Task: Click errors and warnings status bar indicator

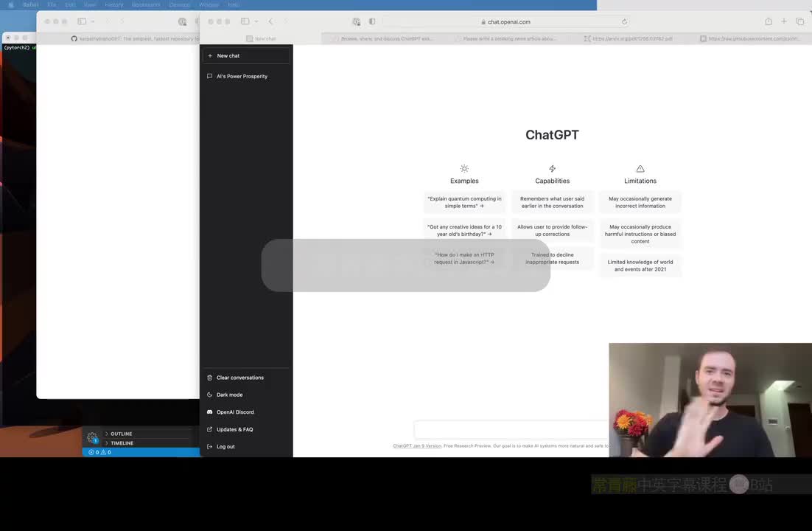Action: tap(99, 452)
